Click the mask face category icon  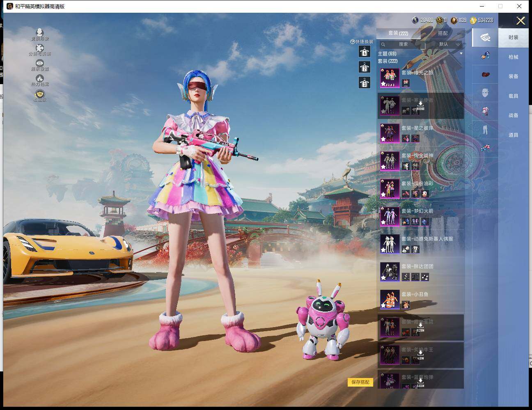click(x=485, y=93)
